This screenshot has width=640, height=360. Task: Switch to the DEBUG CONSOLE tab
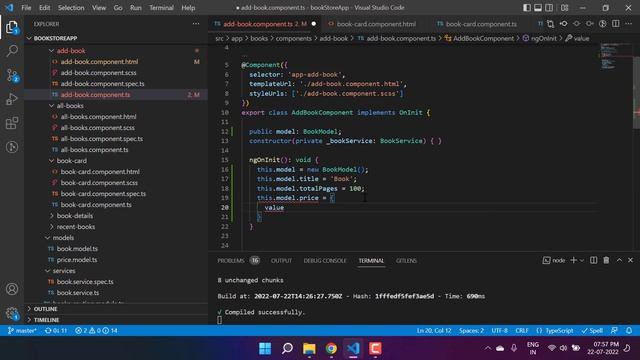point(324,260)
